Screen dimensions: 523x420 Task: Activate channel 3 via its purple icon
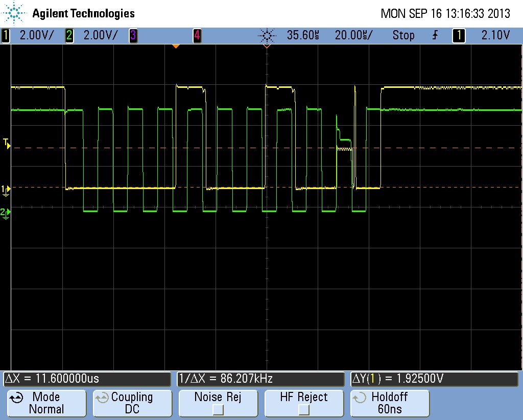(x=133, y=35)
